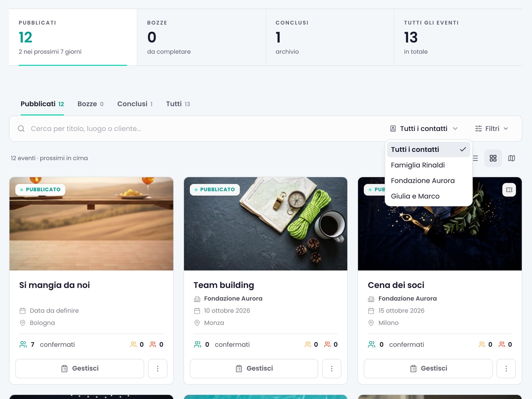Click the search magnifier icon
The width and height of the screenshot is (532, 399).
[21, 129]
